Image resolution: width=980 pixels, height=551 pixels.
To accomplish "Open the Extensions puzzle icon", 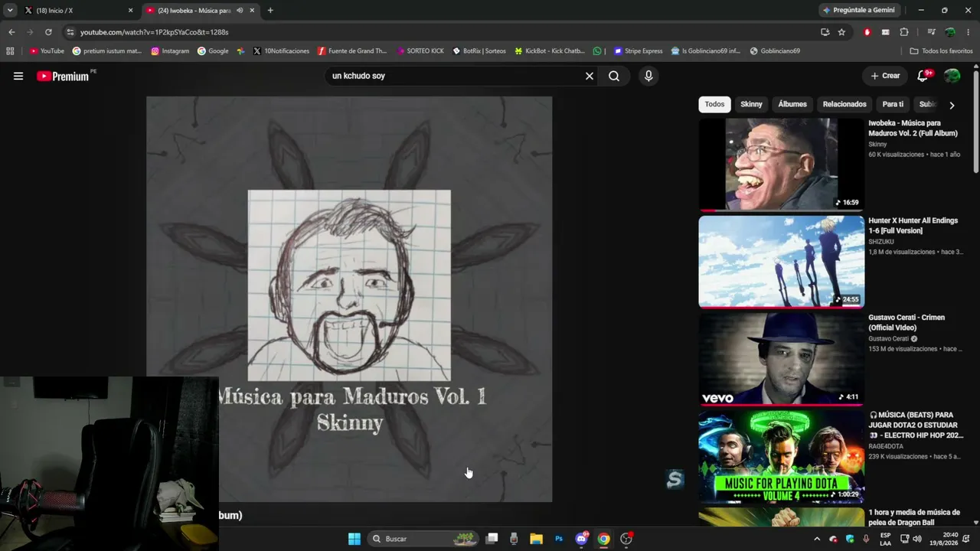I will coord(904,32).
